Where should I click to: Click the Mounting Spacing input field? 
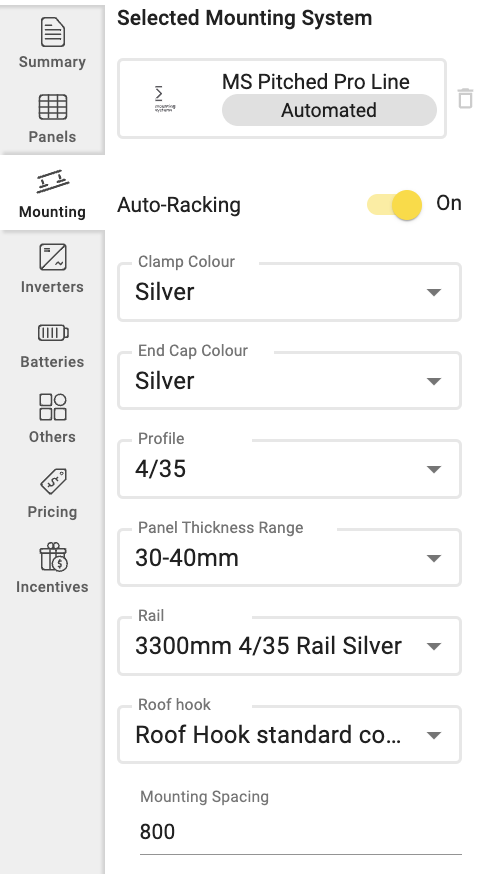[x=301, y=832]
